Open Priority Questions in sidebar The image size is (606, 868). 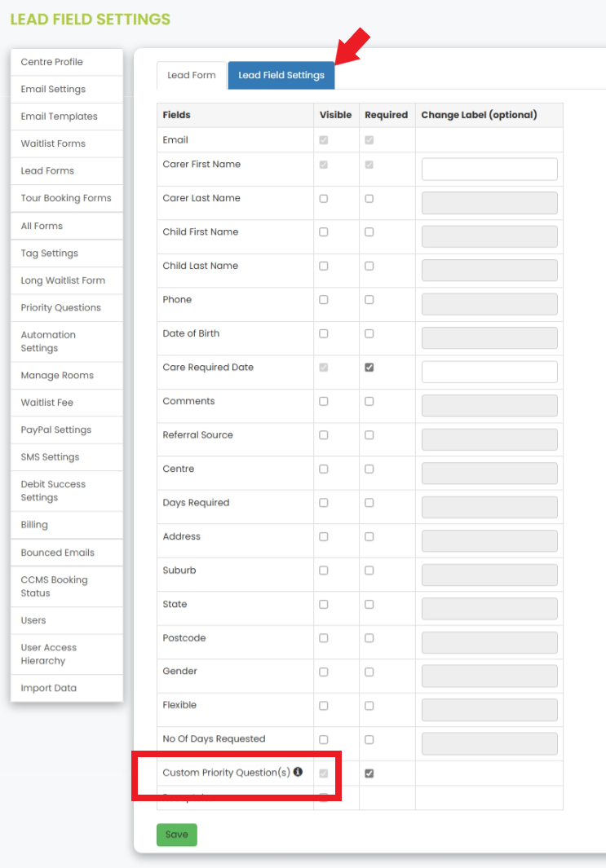point(66,307)
